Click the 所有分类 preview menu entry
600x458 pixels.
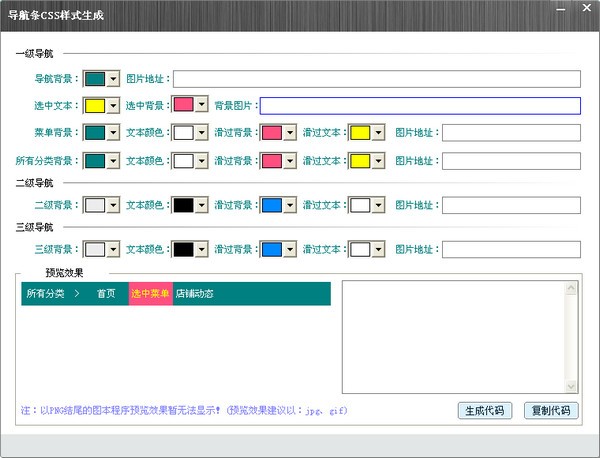click(x=45, y=294)
